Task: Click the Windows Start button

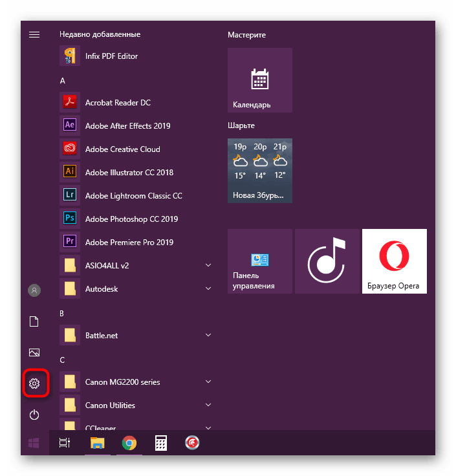Action: 34,443
